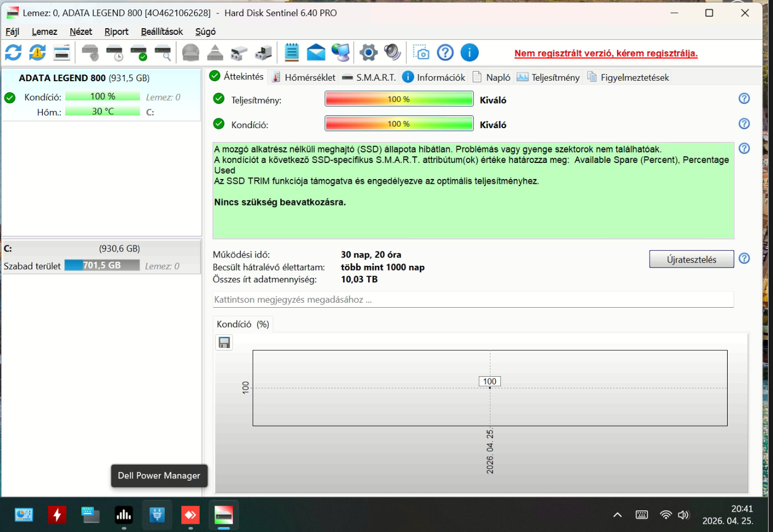Click the help icon beside the Kondíció bar
773x532 pixels.
pyautogui.click(x=744, y=123)
